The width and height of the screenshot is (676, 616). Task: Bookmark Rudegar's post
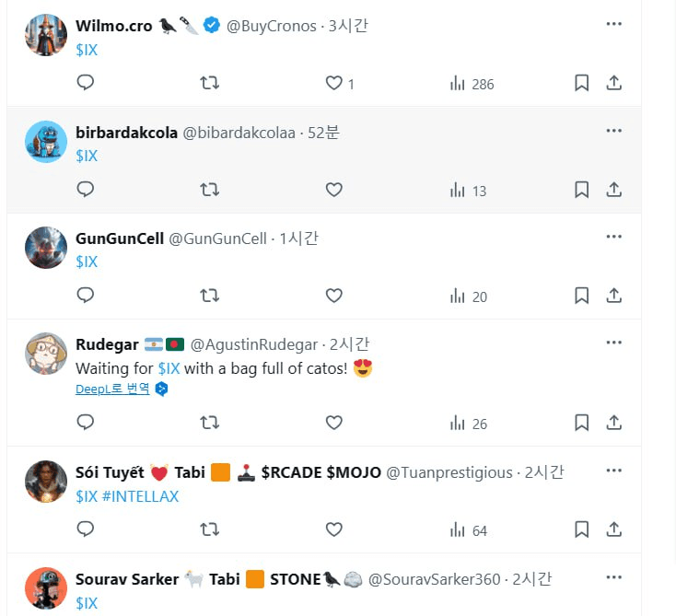coord(582,423)
